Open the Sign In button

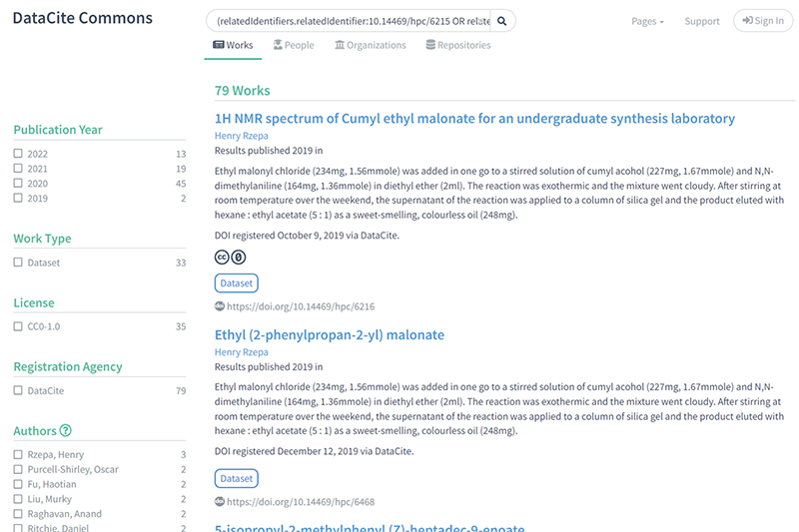coord(763,21)
